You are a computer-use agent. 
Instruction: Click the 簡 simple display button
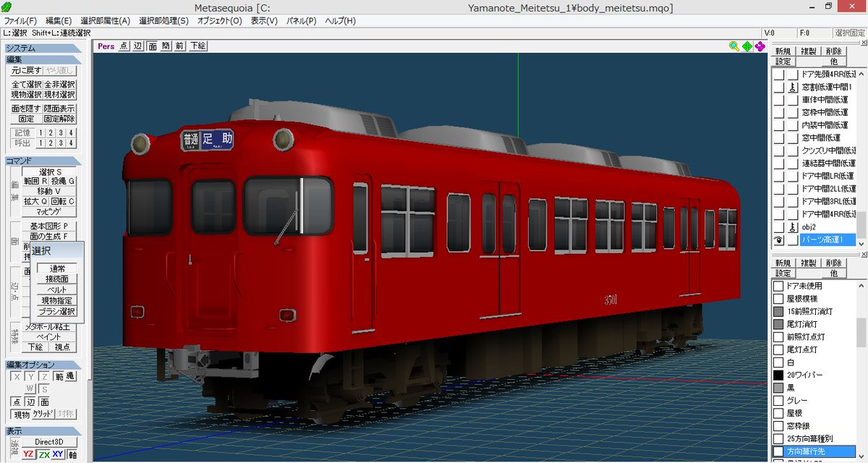coord(166,46)
